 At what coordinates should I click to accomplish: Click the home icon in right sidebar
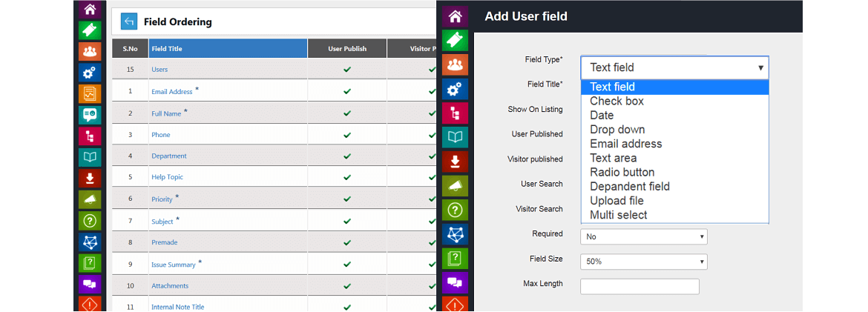click(x=455, y=16)
